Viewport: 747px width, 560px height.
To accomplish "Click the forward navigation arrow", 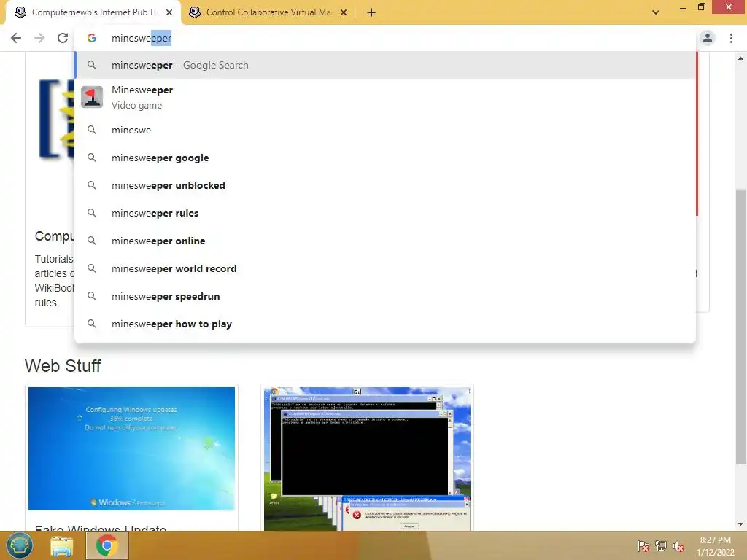I will [x=39, y=38].
